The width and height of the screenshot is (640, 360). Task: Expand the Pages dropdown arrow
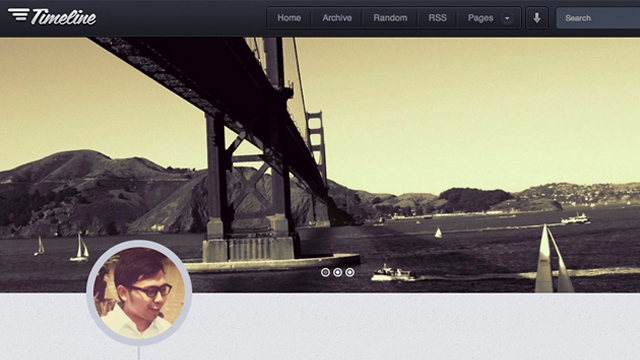507,18
